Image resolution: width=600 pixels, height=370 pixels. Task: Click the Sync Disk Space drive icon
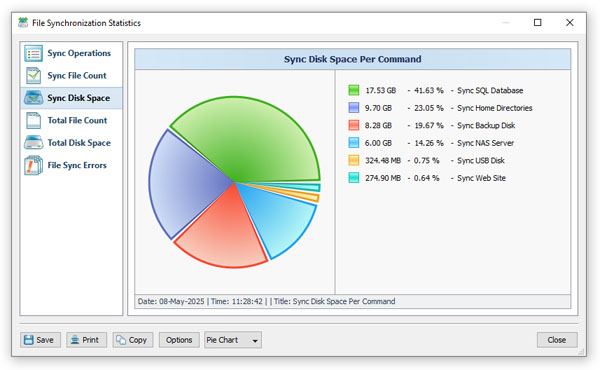tap(33, 98)
